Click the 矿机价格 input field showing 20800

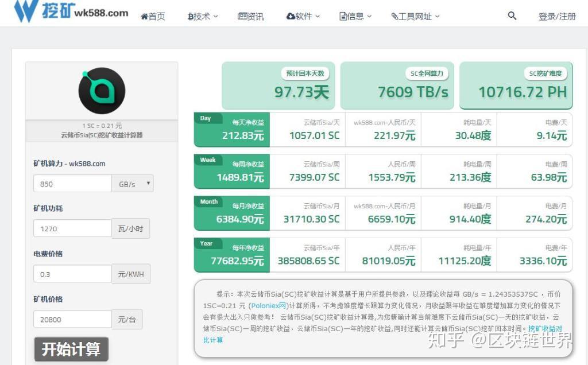pos(73,319)
